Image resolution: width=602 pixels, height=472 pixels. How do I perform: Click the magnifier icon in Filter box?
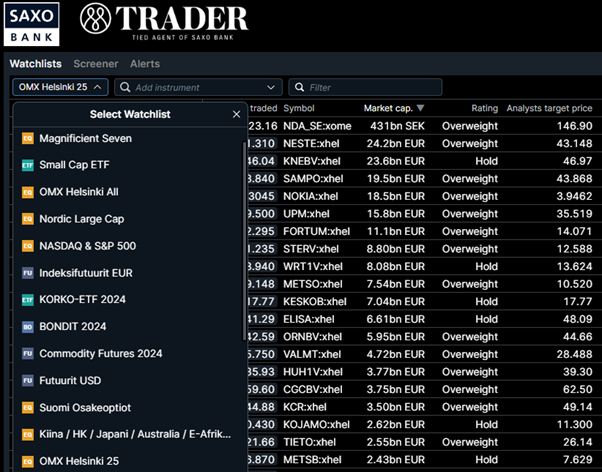299,87
